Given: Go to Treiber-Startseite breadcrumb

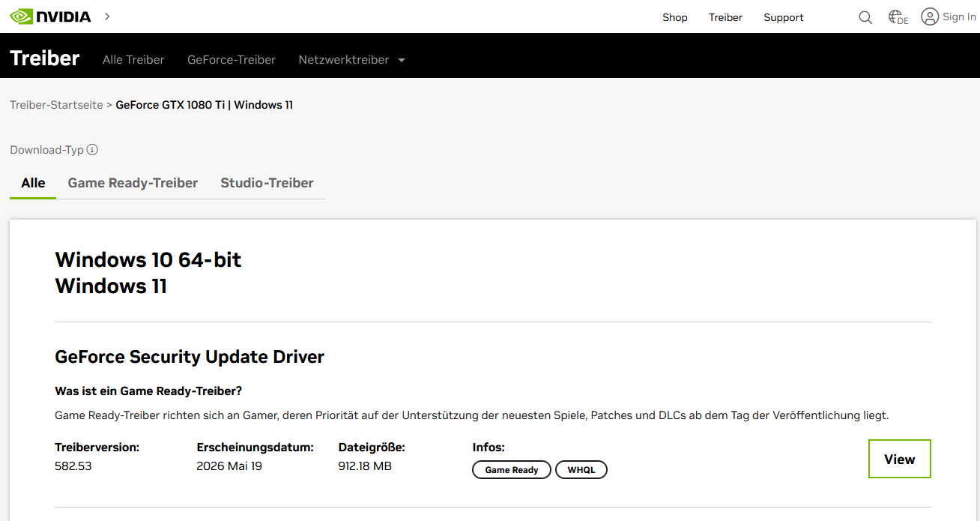Looking at the screenshot, I should click(56, 105).
